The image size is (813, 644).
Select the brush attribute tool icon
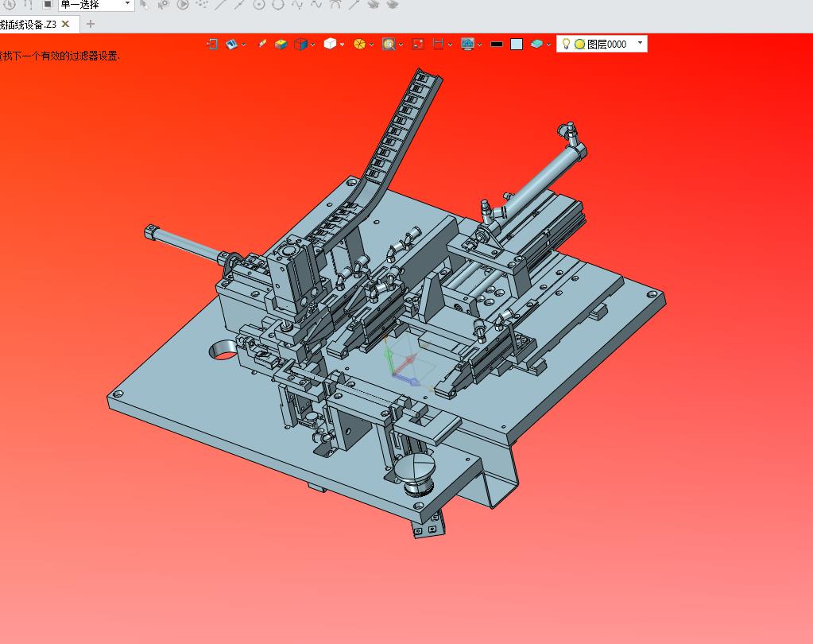click(x=261, y=44)
